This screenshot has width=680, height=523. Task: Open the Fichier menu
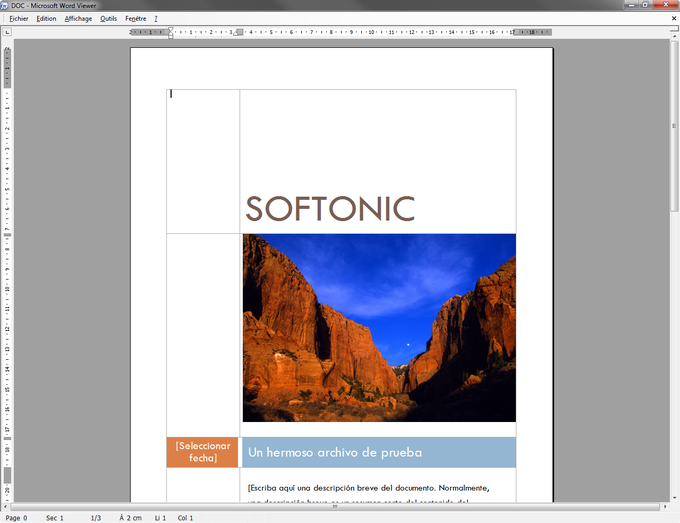click(19, 19)
